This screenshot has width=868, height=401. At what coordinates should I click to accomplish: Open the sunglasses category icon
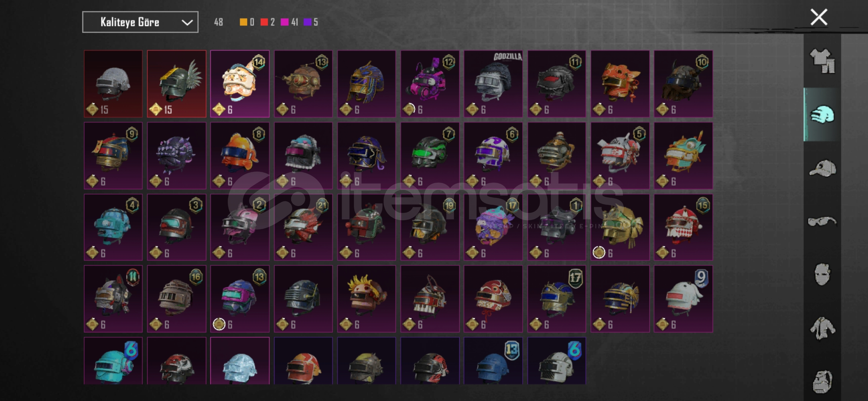tap(822, 222)
